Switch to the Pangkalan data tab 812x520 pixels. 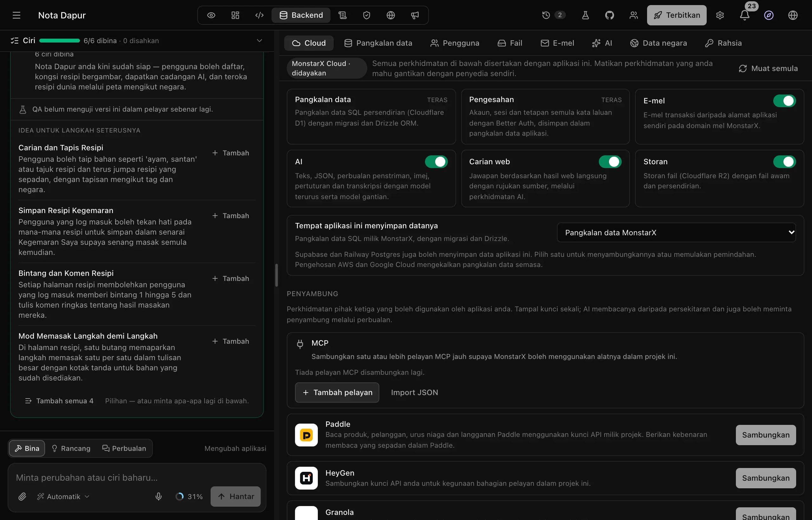(x=378, y=43)
